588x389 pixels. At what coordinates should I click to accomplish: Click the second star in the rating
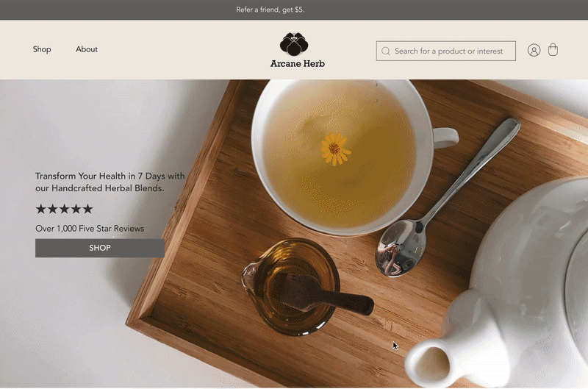[x=52, y=209]
